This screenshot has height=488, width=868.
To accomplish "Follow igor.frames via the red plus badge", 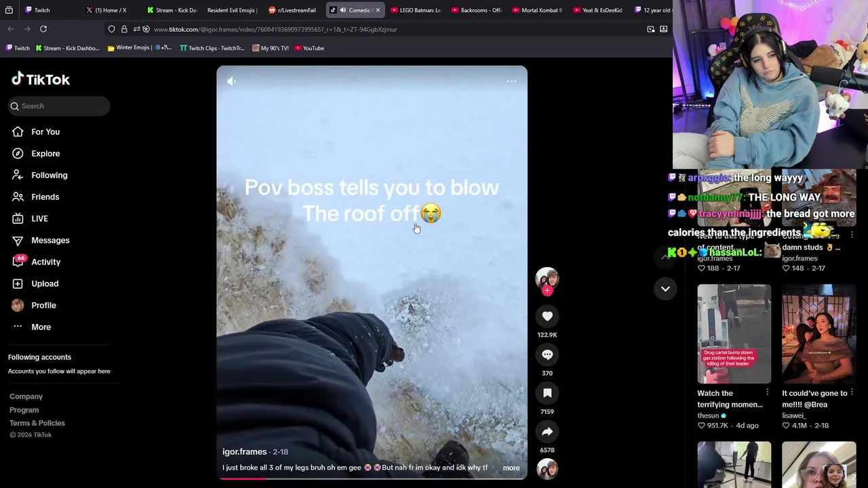I will [547, 291].
